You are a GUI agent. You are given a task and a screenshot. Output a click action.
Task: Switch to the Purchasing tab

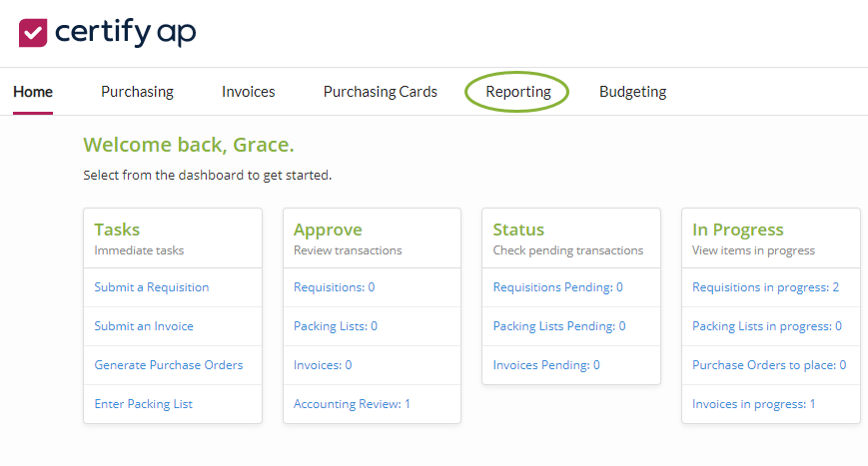137,92
